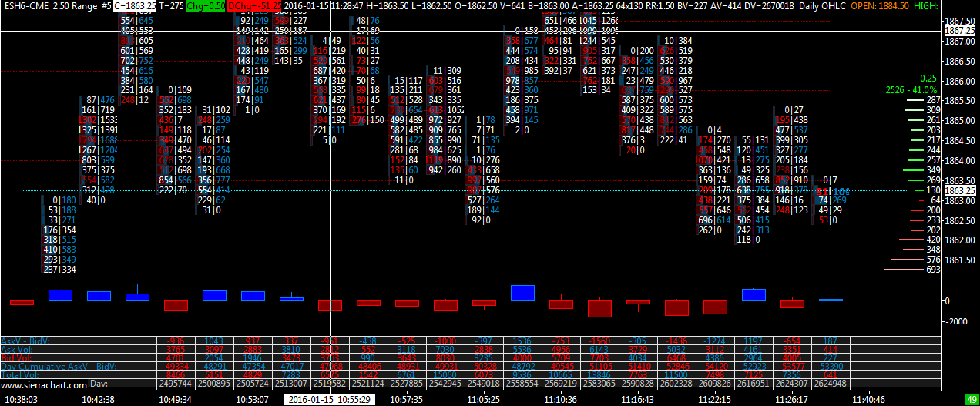The height and width of the screenshot is (406, 980).
Task: Click the 693 volume profile value
Action: click(933, 270)
